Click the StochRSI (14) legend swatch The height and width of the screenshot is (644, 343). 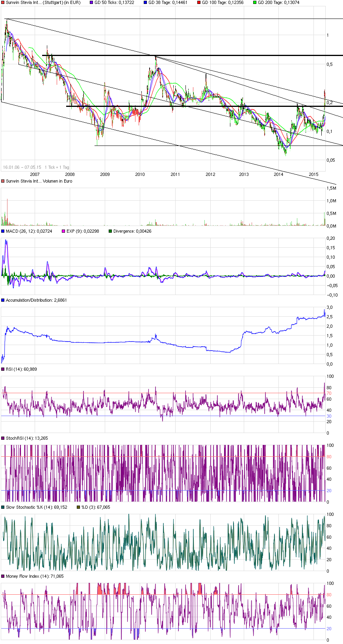3,438
